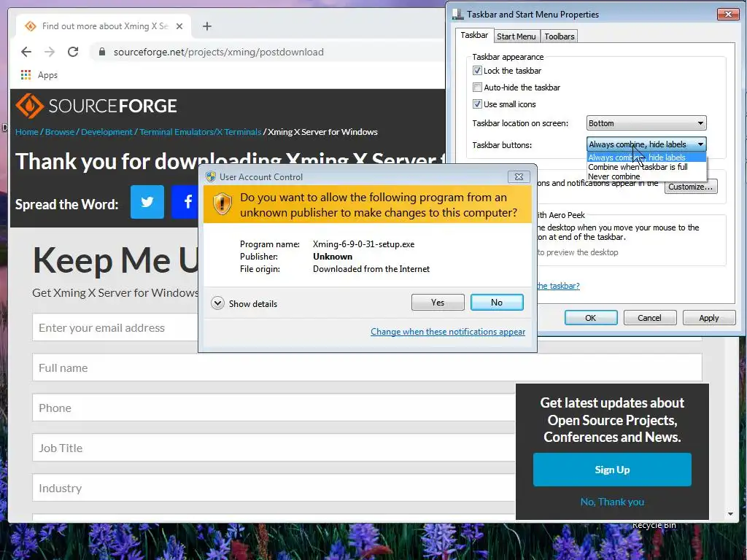Click No in UAC dialog
The height and width of the screenshot is (560, 747).
(x=496, y=303)
